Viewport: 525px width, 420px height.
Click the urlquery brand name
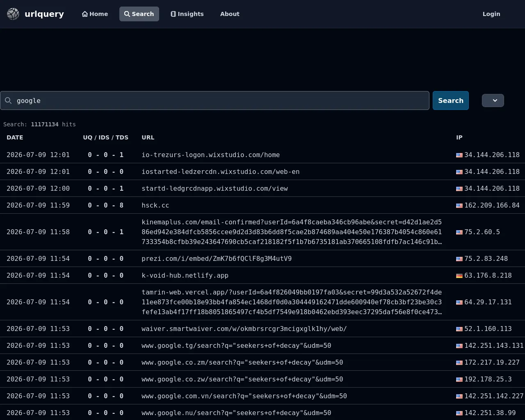coord(44,14)
